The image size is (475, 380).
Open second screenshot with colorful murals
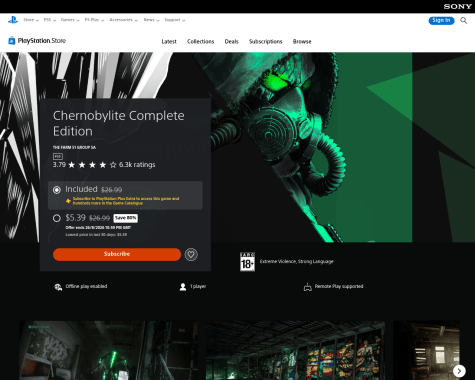pos(295,350)
